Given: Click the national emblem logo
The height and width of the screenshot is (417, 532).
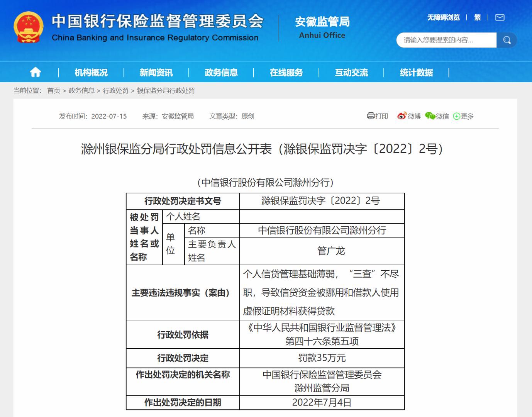Looking at the screenshot, I should point(28,27).
